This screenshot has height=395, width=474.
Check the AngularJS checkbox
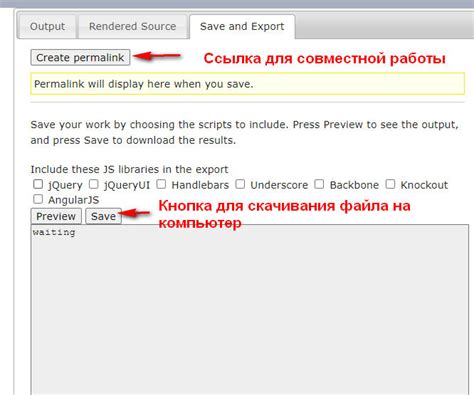tap(38, 199)
